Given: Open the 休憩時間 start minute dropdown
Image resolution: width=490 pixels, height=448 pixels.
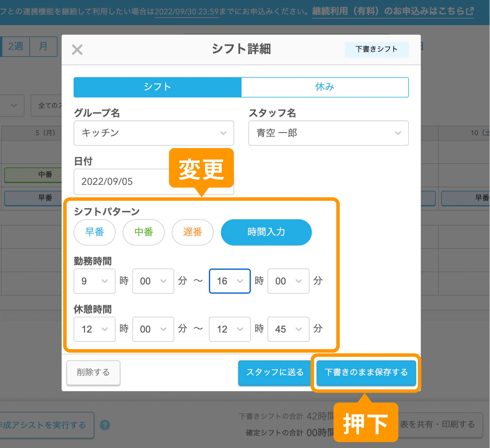Looking at the screenshot, I should click(x=153, y=329).
